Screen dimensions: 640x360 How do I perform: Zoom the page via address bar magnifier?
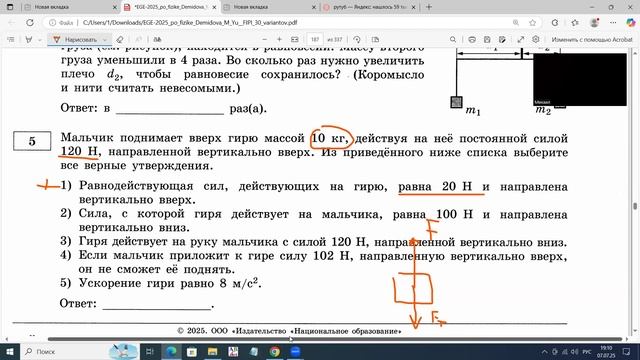[x=516, y=23]
